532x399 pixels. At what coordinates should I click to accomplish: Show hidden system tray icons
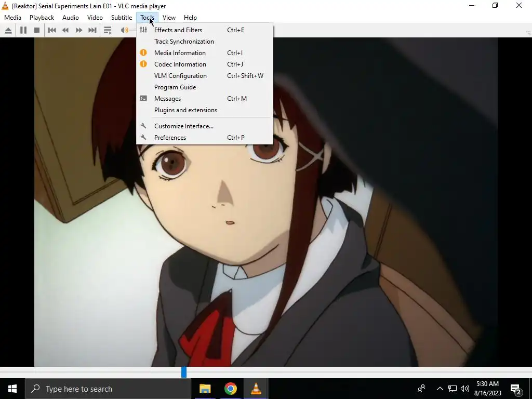coord(440,389)
